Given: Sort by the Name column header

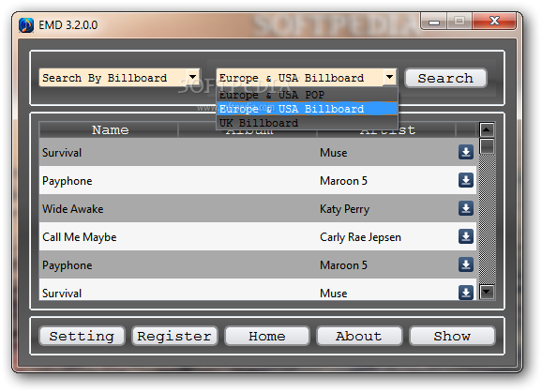Looking at the screenshot, I should click(109, 130).
